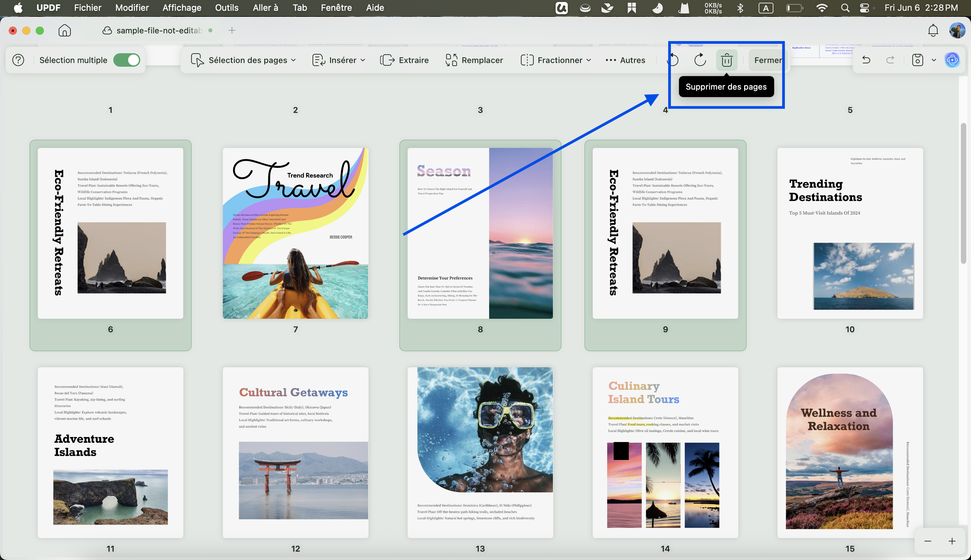
Task: Click the undo arrow icon
Action: (866, 60)
